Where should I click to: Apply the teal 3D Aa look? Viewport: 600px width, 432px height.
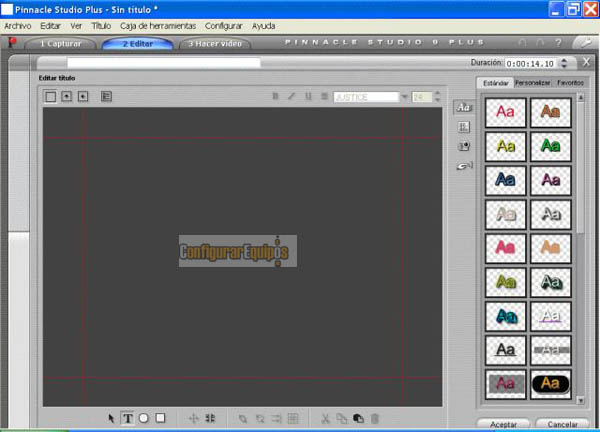tap(505, 316)
